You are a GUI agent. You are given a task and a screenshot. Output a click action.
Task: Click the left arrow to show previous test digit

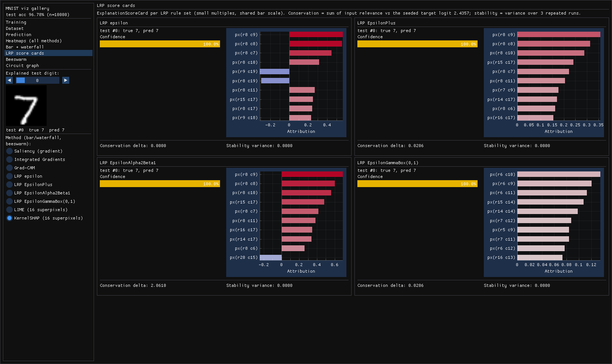click(9, 80)
